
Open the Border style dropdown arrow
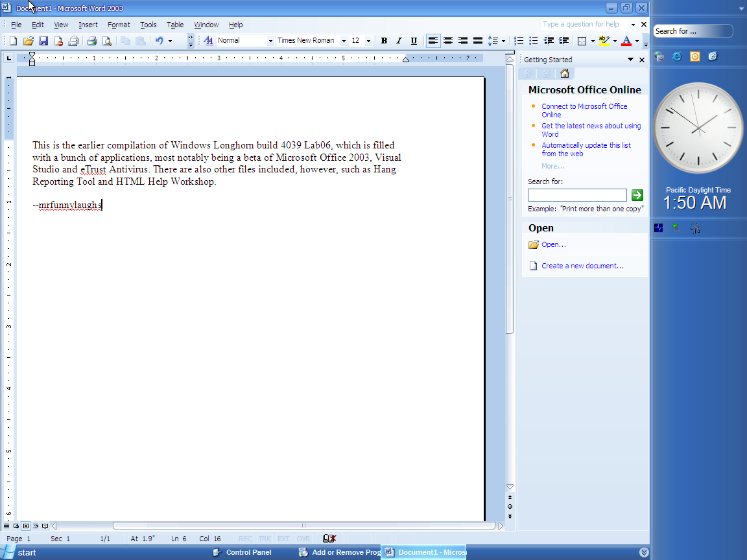(593, 41)
